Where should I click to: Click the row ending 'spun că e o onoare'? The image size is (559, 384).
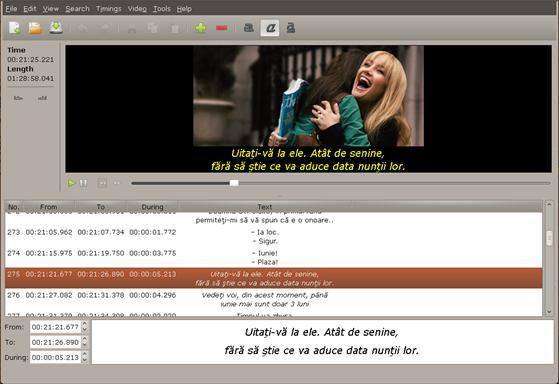pos(273,218)
